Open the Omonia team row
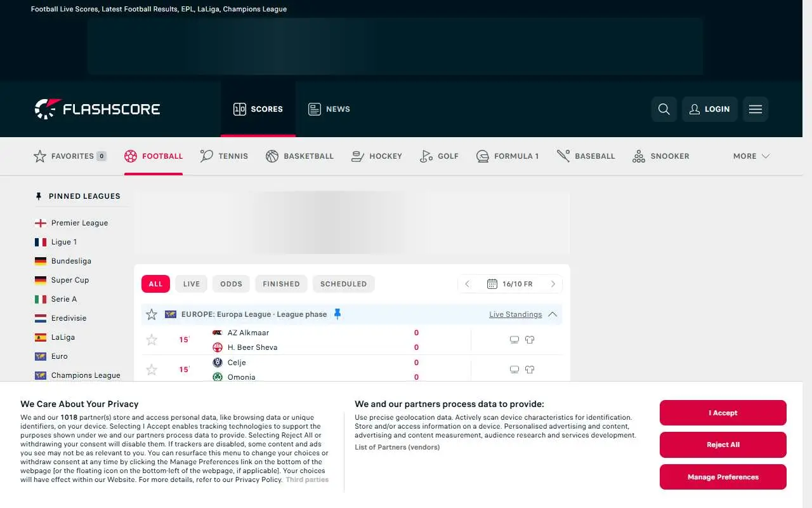The height and width of the screenshot is (508, 812). click(x=234, y=377)
